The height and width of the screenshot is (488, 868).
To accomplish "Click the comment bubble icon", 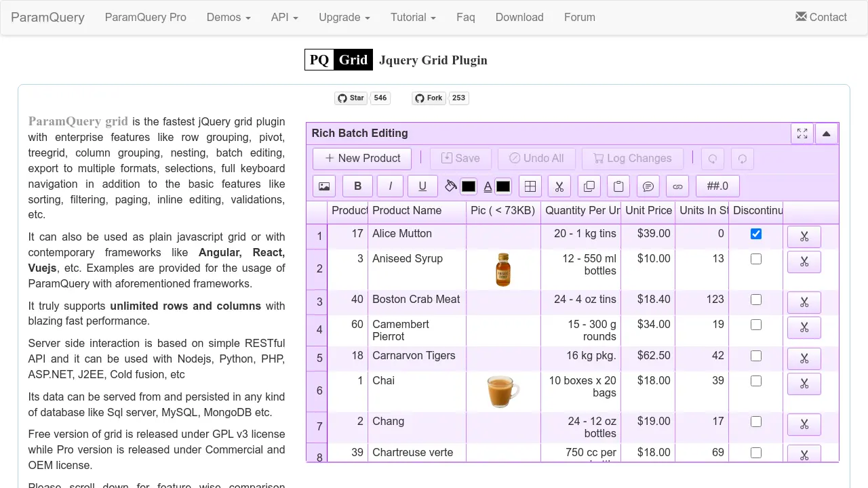I will (648, 186).
